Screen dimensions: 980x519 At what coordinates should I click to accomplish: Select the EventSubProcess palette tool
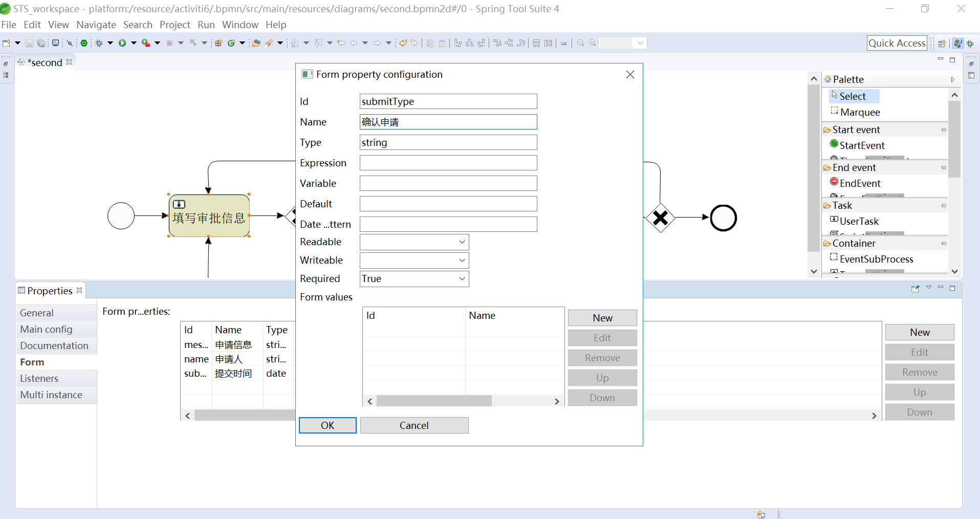pos(872,259)
